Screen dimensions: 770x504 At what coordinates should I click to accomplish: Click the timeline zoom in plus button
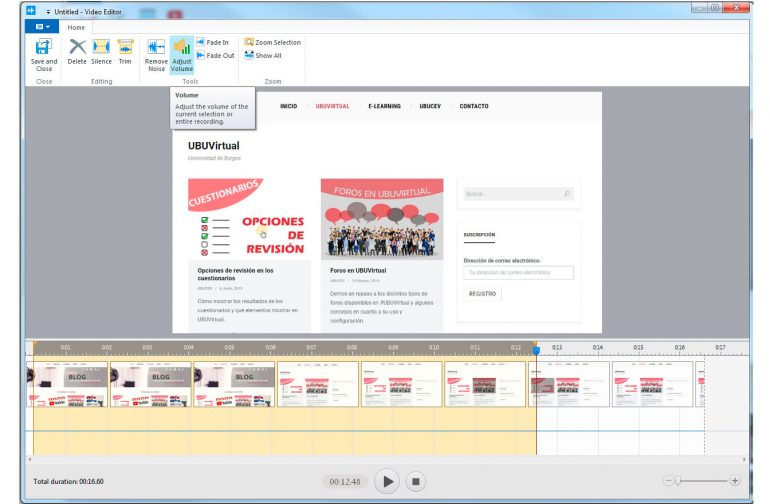[x=735, y=481]
